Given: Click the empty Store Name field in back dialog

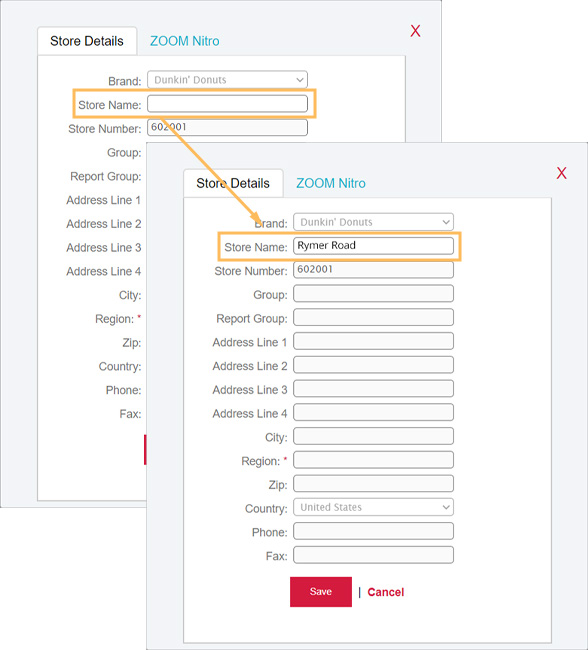Looking at the screenshot, I should 227,104.
